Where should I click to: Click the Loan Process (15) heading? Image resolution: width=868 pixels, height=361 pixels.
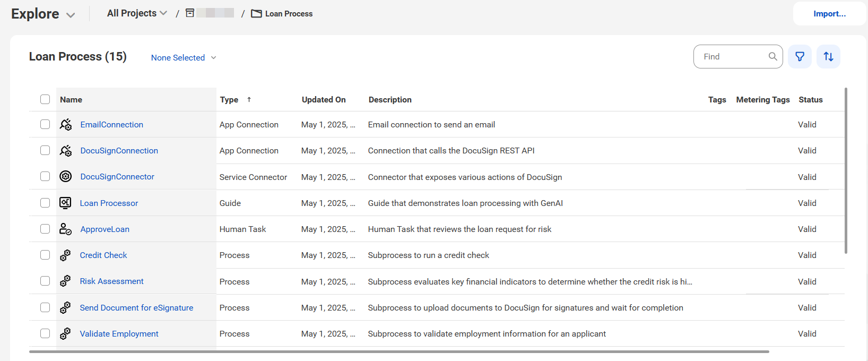tap(78, 56)
